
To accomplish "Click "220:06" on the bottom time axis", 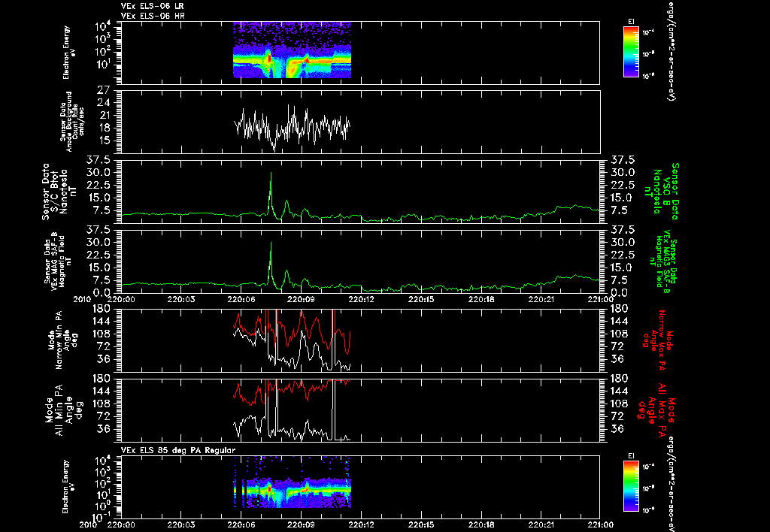I will (241, 524).
